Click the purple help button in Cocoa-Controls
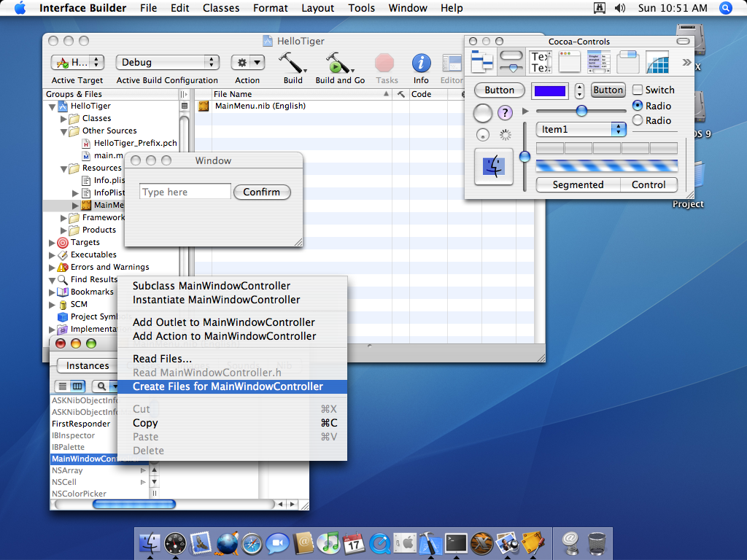Image resolution: width=747 pixels, height=560 pixels. click(x=505, y=113)
